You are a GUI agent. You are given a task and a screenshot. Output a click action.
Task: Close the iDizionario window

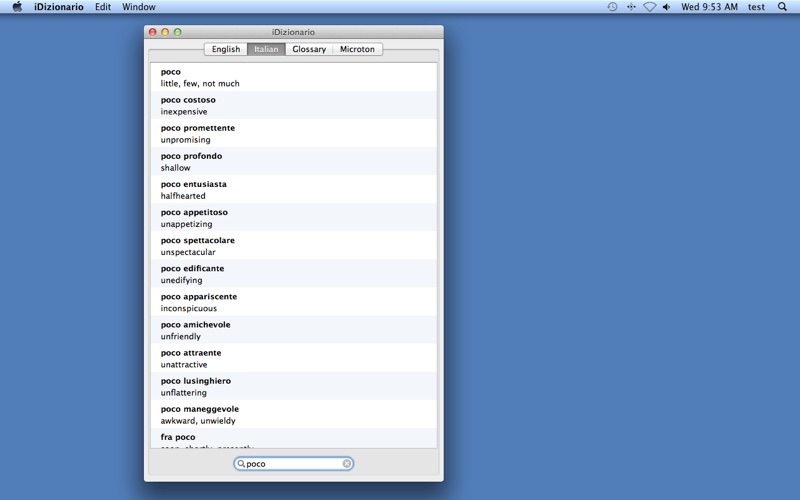click(153, 32)
